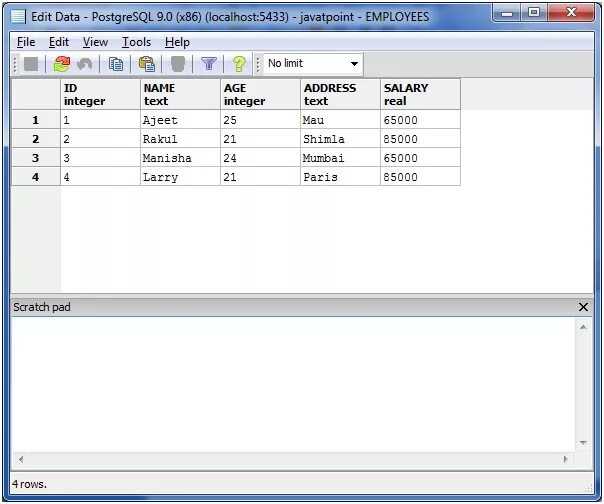Maximize the Edit Data window
The image size is (604, 504).
[x=534, y=13]
